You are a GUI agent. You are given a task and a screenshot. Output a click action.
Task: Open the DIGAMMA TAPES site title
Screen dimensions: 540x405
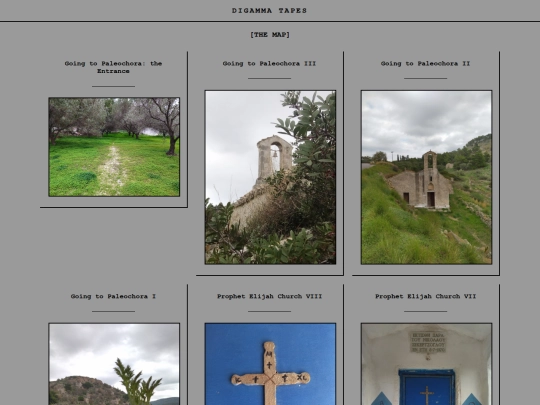coord(269,11)
